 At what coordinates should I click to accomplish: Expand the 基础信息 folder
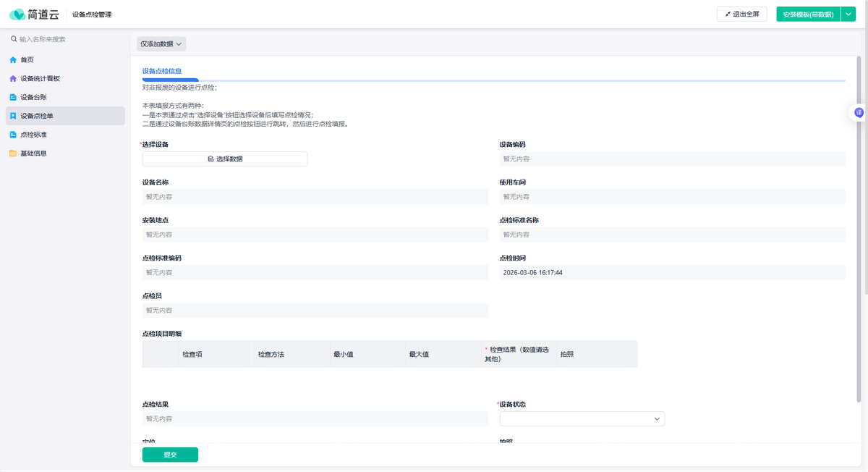pos(65,153)
